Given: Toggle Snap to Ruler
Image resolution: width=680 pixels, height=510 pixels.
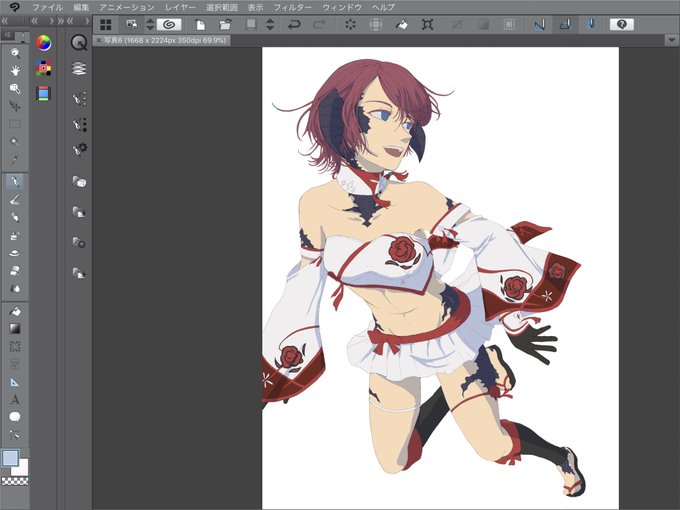Looking at the screenshot, I should coord(539,25).
